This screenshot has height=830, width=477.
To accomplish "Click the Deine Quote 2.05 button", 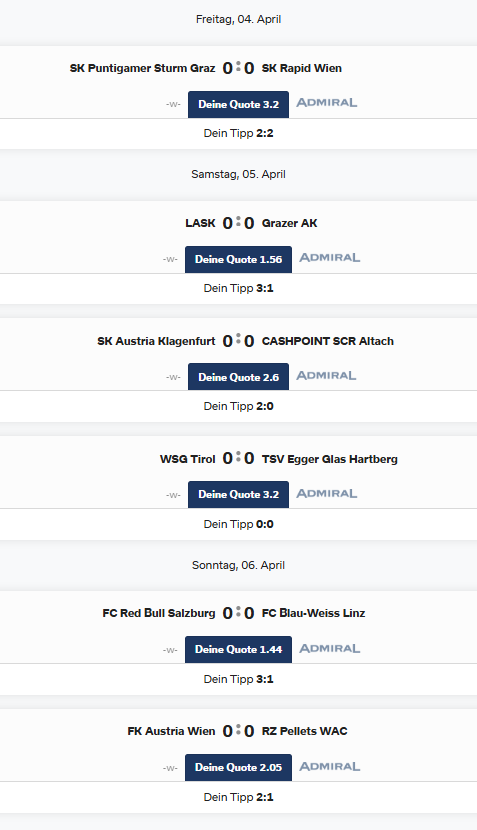I will coord(238,768).
